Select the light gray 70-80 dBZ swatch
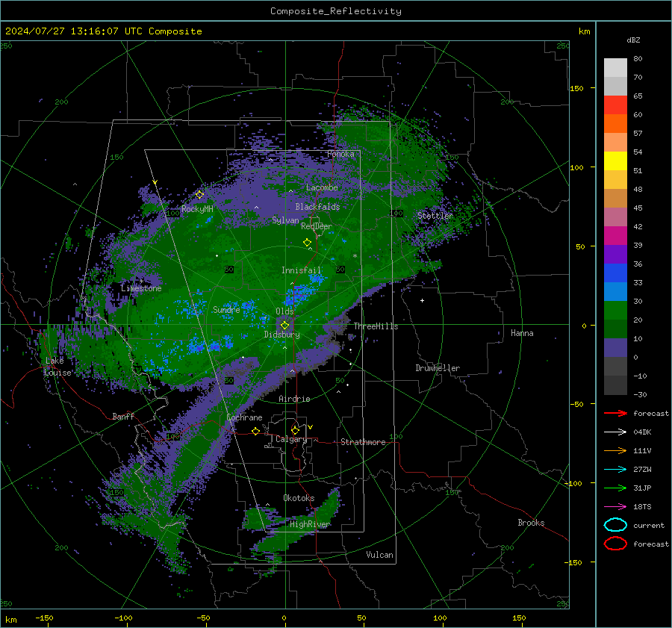 pyautogui.click(x=615, y=68)
